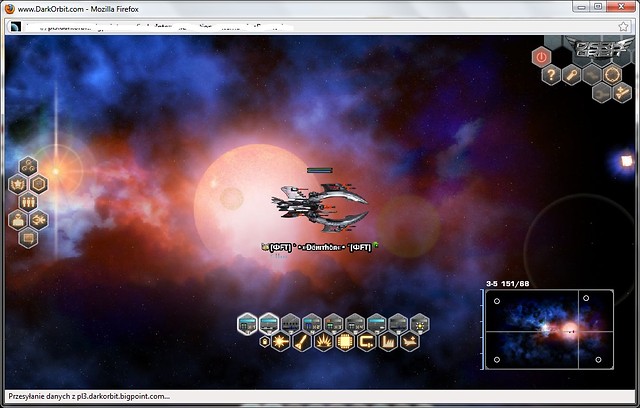Open the three-circles hexagon on the left
This screenshot has width=640, height=408.
point(29,166)
